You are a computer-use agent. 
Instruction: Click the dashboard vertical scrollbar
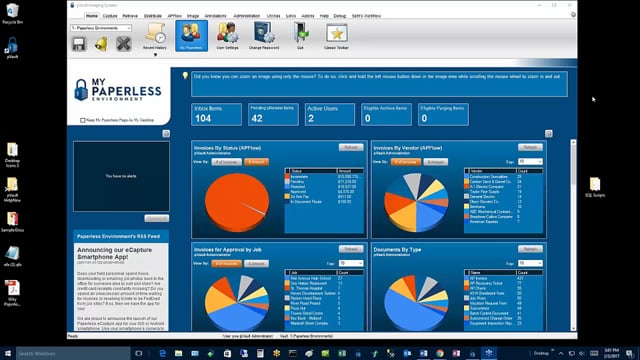coord(573,235)
